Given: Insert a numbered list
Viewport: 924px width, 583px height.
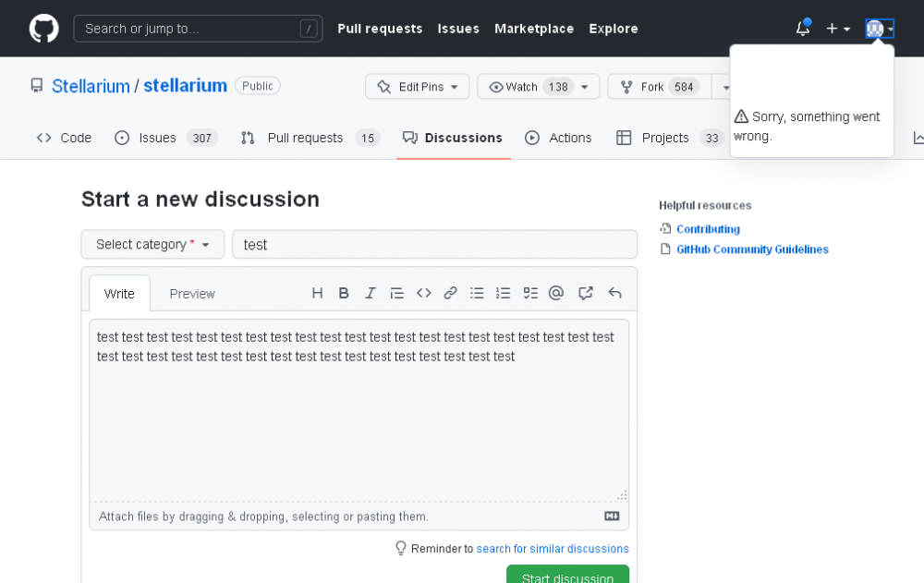Looking at the screenshot, I should [504, 293].
